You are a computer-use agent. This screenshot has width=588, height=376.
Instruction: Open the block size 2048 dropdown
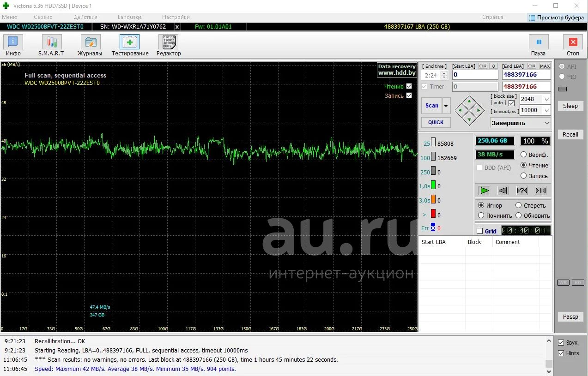pyautogui.click(x=547, y=99)
